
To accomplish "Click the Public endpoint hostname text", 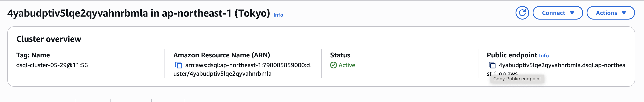I will (x=561, y=65).
